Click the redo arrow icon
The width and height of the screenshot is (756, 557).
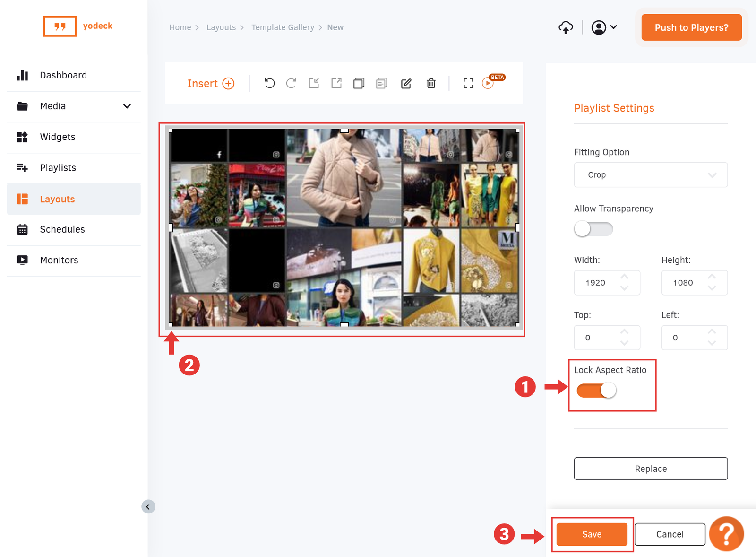(291, 83)
